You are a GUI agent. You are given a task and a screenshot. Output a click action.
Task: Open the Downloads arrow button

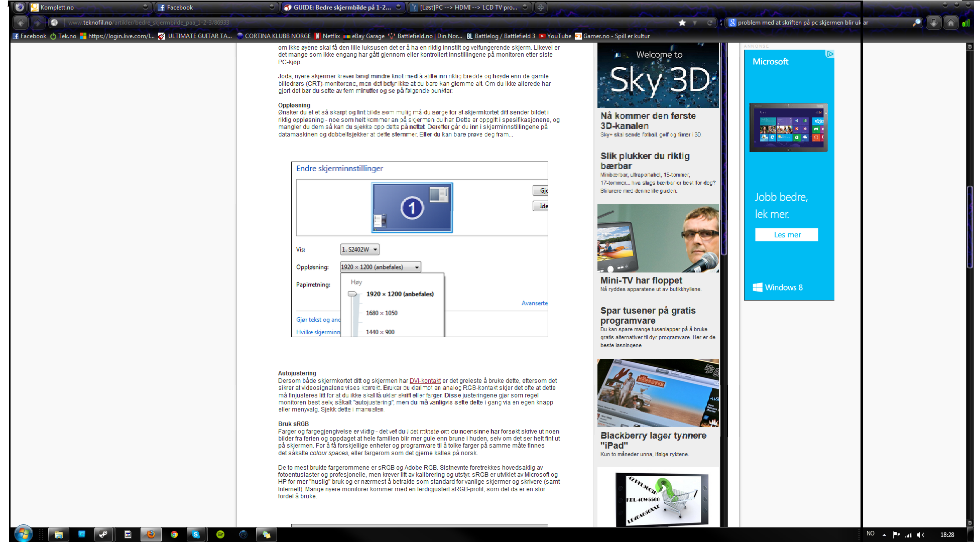click(x=933, y=23)
